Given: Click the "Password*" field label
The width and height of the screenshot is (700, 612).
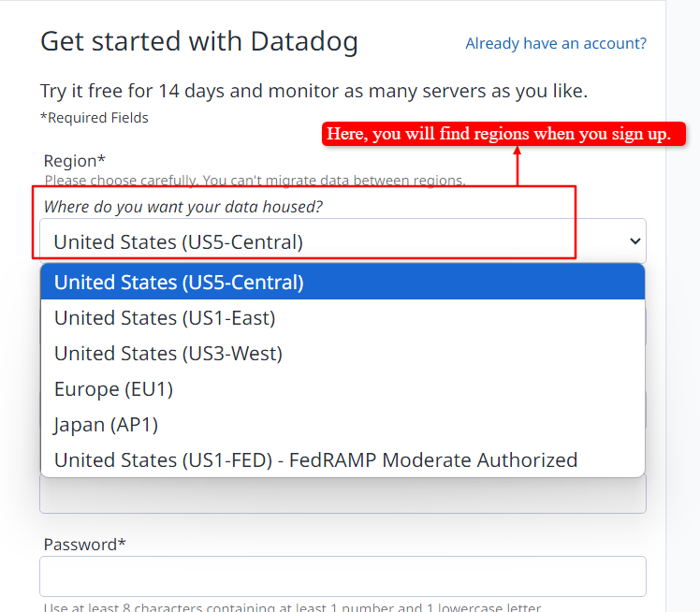Looking at the screenshot, I should pos(84,544).
